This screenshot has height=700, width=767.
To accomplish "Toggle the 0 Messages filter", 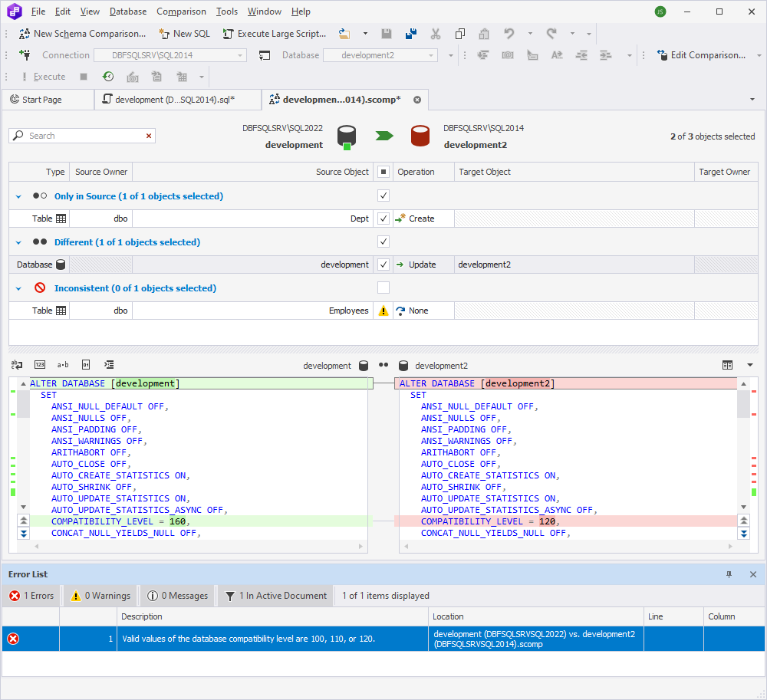I will tap(178, 596).
